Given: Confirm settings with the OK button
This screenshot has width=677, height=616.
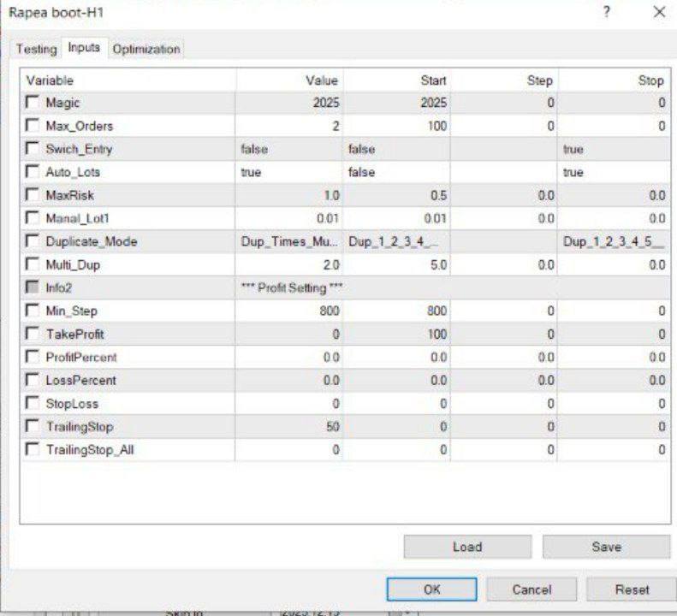Looking at the screenshot, I should click(432, 589).
